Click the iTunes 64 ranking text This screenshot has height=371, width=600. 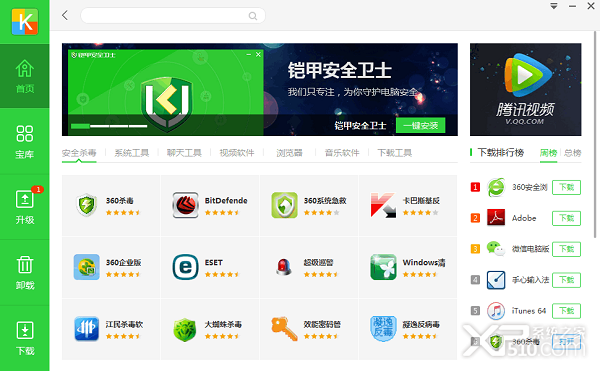[529, 311]
